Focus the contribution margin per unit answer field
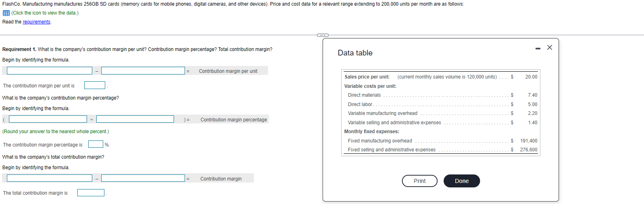Screen dimensions: 644x204 [95, 85]
